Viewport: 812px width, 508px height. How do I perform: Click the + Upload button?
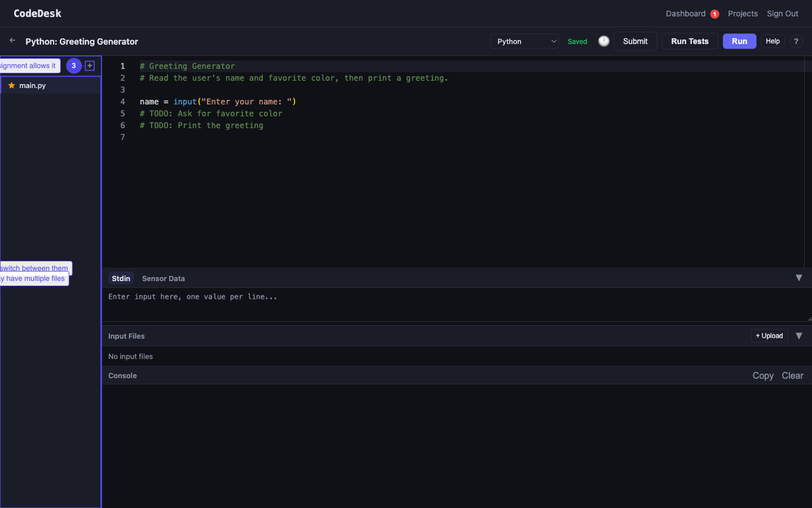click(x=769, y=336)
